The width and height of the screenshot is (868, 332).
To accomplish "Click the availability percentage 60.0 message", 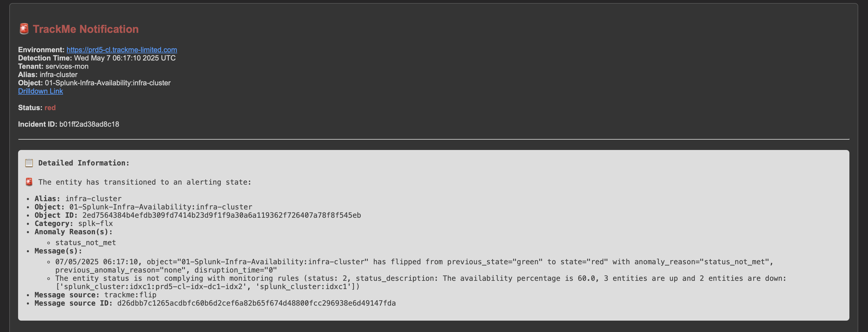I will click(421, 282).
